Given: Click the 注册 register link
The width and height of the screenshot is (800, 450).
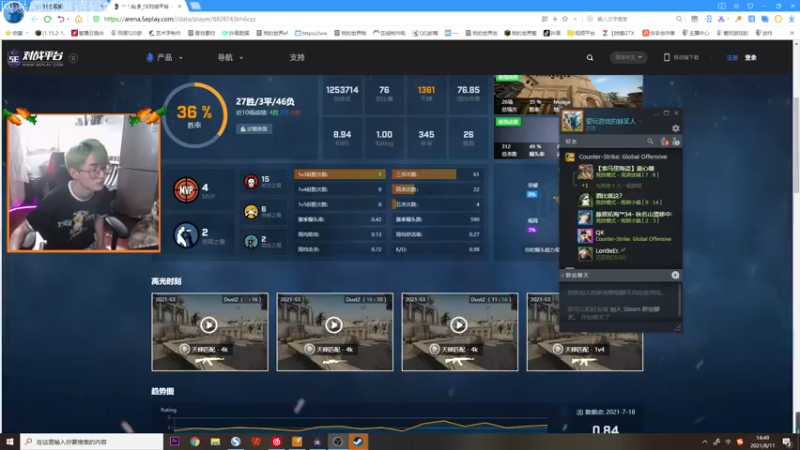Looking at the screenshot, I should (732, 58).
